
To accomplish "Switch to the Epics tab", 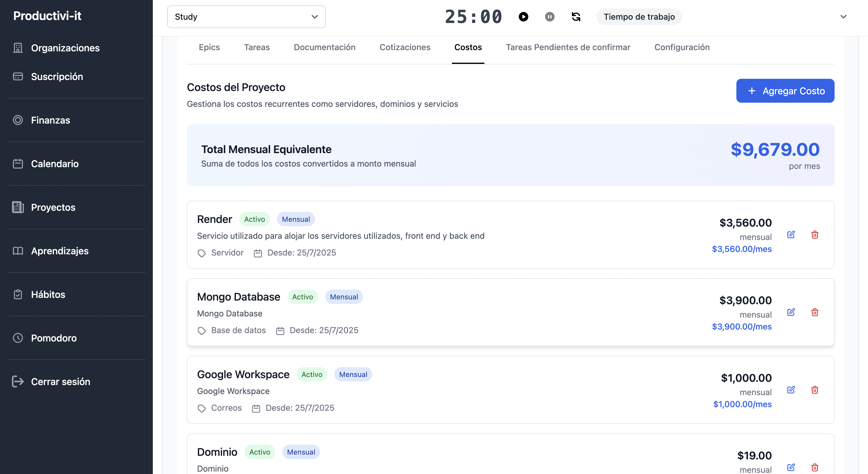I will 209,47.
